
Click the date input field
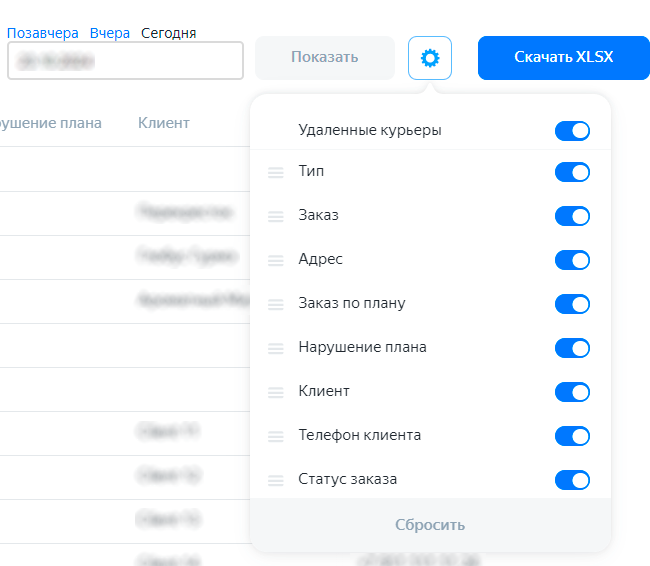pos(125,60)
